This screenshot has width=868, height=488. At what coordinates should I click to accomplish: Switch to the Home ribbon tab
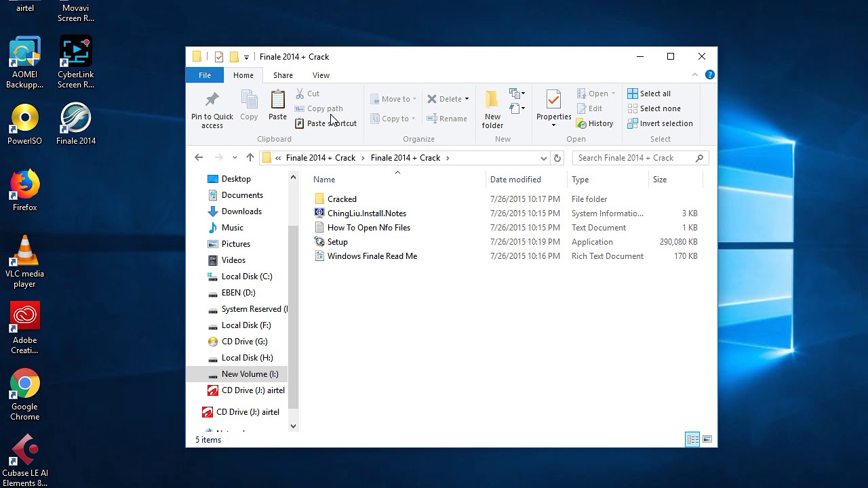[243, 75]
